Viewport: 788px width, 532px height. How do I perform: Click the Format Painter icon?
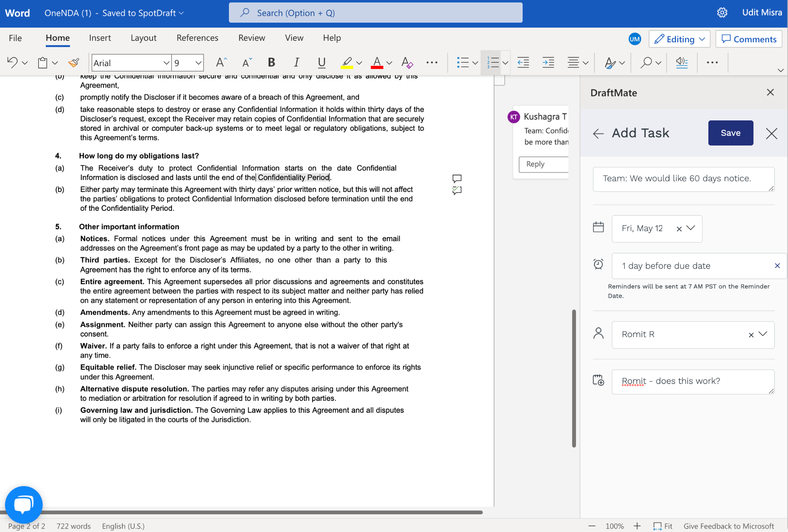tap(73, 62)
